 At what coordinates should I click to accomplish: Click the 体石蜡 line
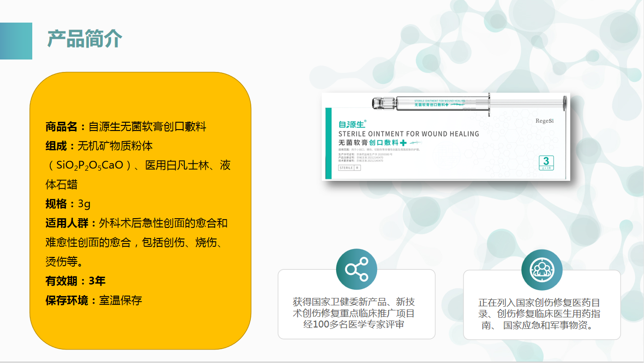(61, 184)
